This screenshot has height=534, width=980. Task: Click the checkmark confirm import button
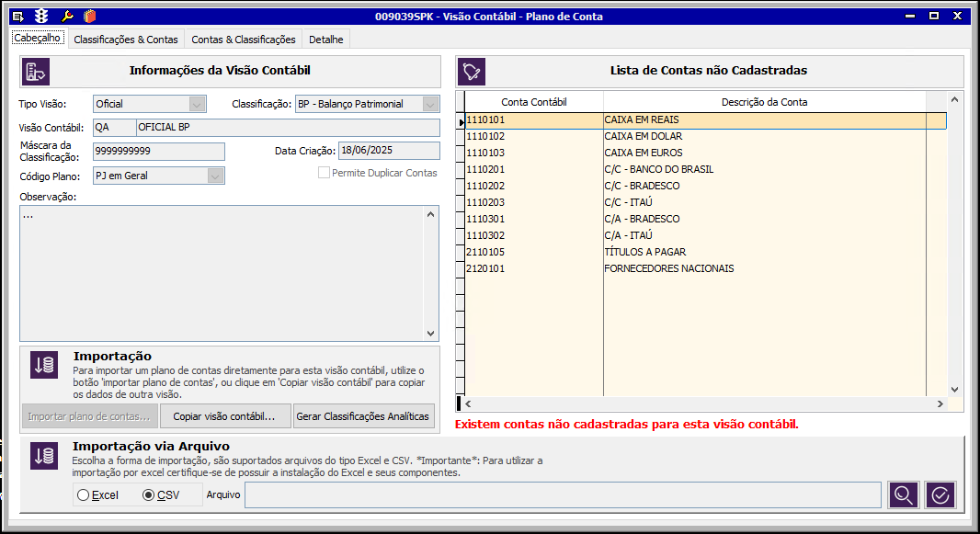point(940,495)
